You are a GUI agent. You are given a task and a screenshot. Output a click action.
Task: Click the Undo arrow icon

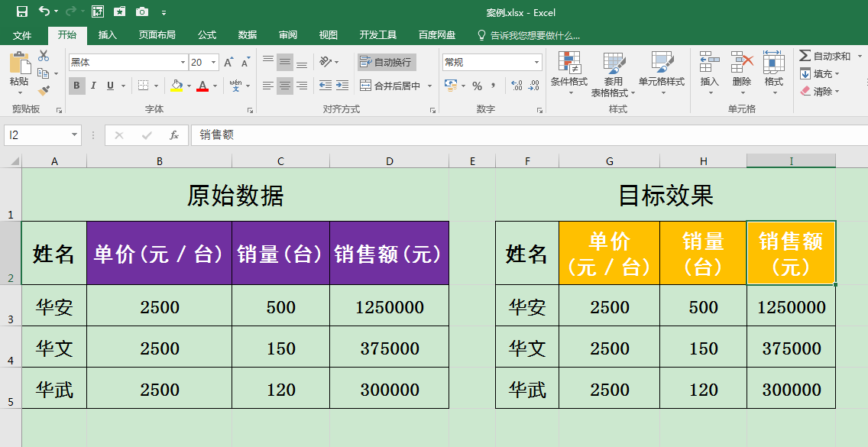pos(44,11)
